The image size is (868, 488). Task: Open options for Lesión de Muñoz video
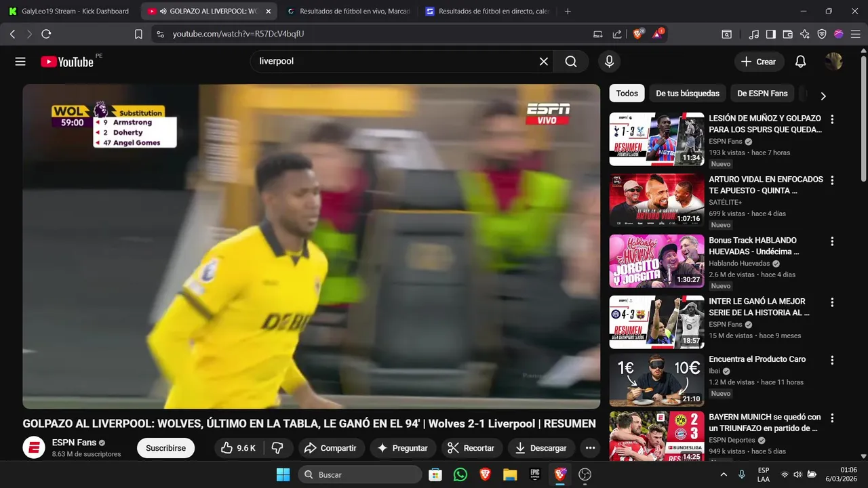[x=832, y=119]
